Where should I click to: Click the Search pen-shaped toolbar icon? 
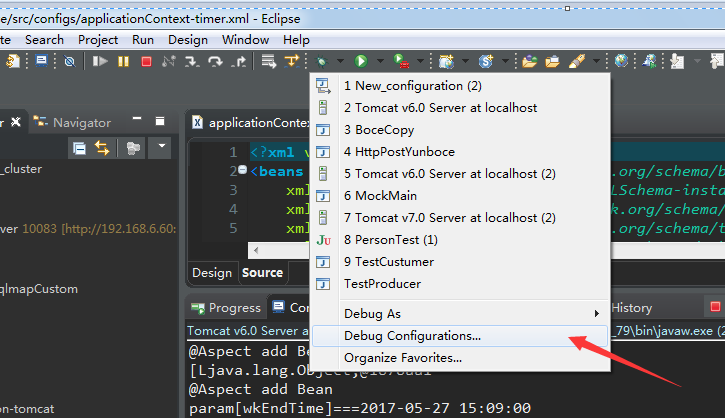tap(577, 61)
